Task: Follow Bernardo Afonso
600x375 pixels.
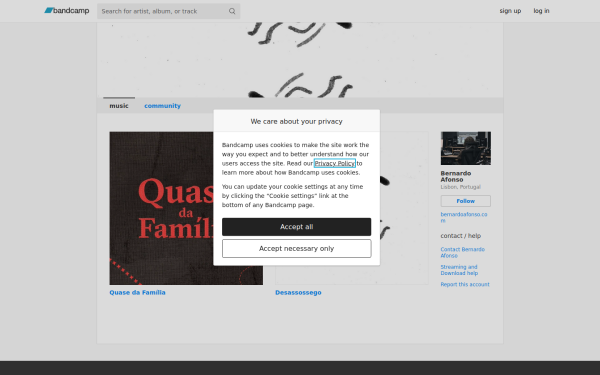Action: click(466, 201)
